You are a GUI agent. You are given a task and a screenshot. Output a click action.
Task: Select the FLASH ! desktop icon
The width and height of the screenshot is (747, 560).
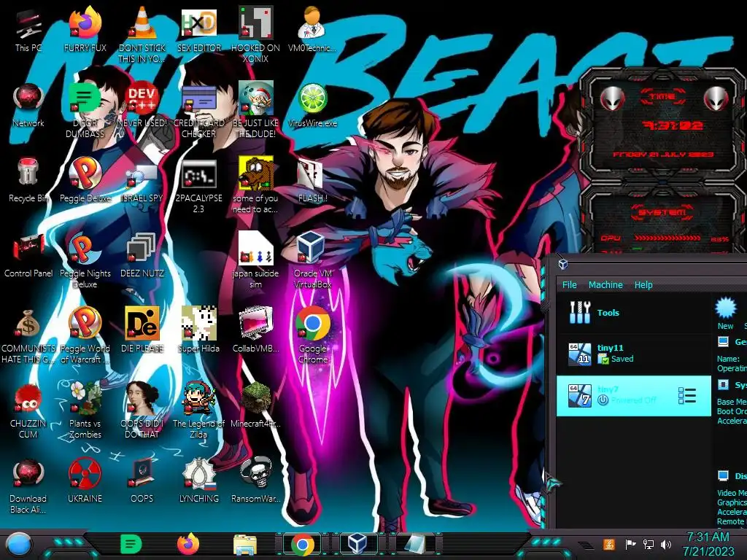click(x=312, y=181)
